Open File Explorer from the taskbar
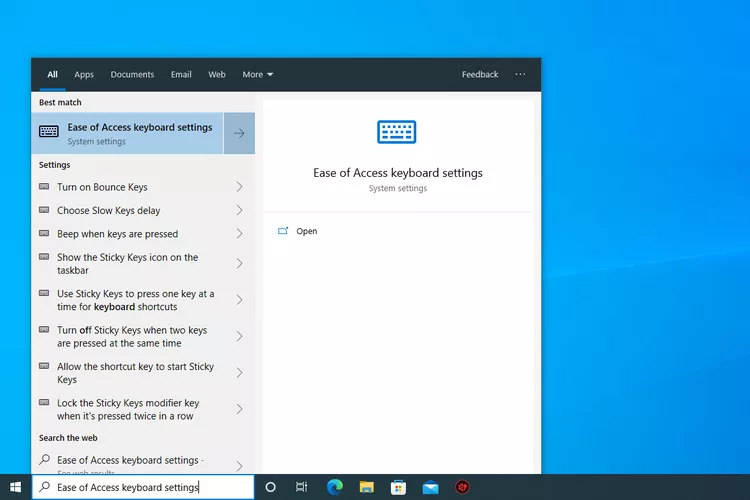 tap(366, 487)
